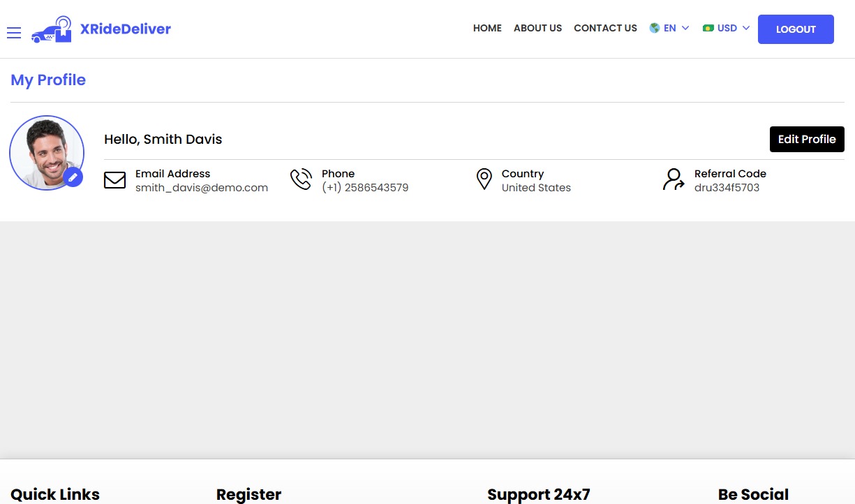This screenshot has height=504, width=855.
Task: Open the ABOUT US page
Action: [x=537, y=29]
